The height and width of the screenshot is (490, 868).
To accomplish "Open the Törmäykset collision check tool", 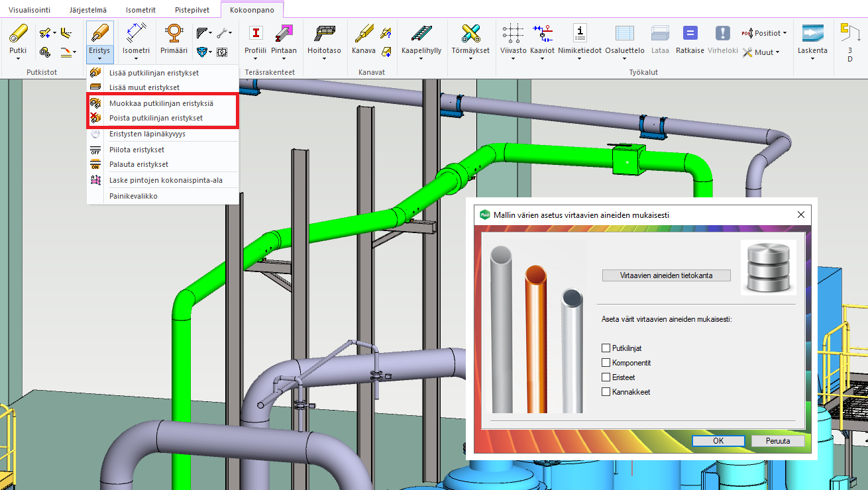I will (470, 34).
